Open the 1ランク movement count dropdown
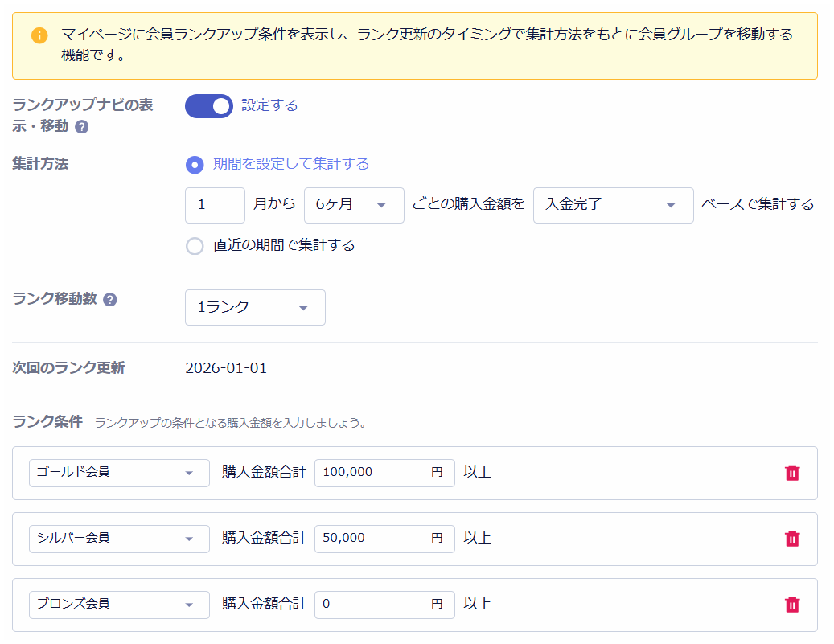This screenshot has width=834, height=644. [x=254, y=307]
